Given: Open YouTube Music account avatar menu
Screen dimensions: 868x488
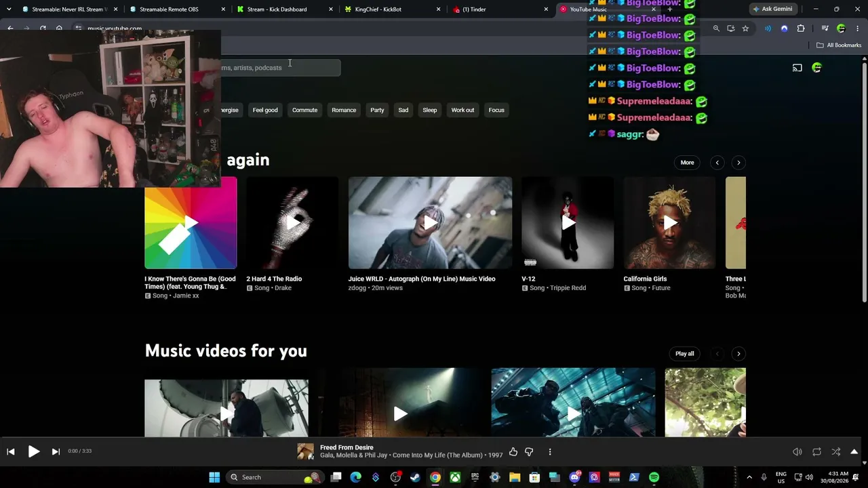Looking at the screenshot, I should tap(816, 68).
